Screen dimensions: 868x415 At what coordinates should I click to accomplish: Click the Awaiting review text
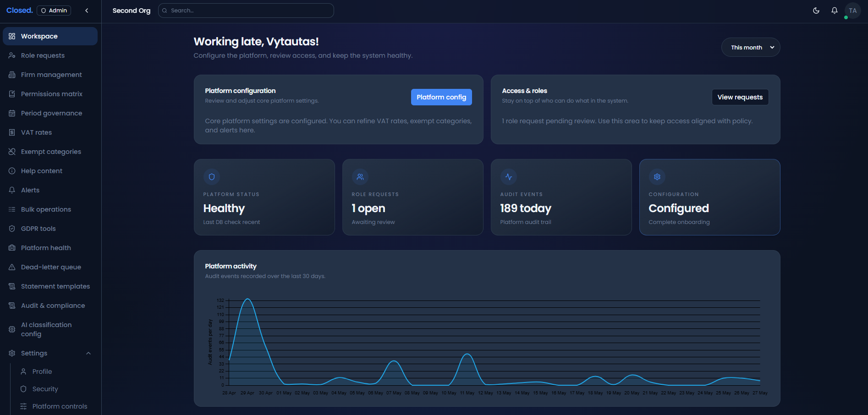[373, 222]
